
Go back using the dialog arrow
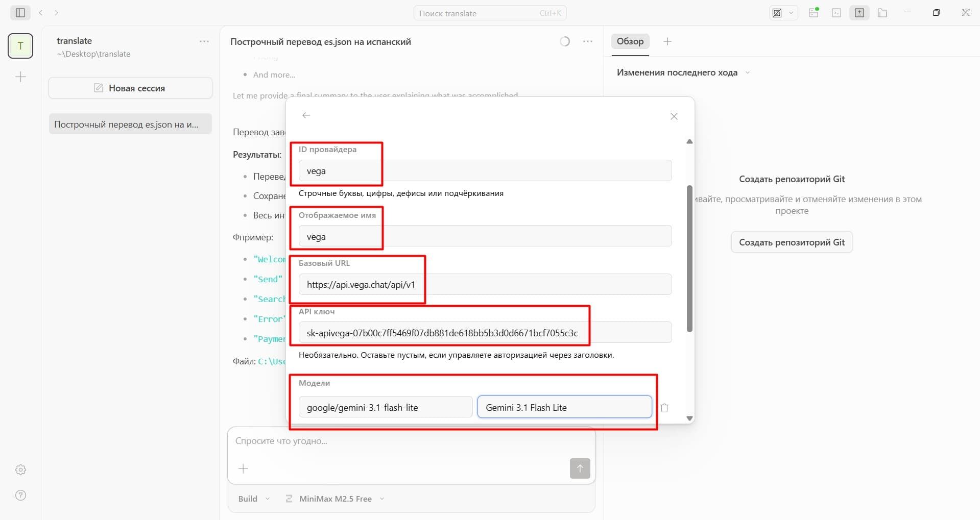[x=306, y=115]
